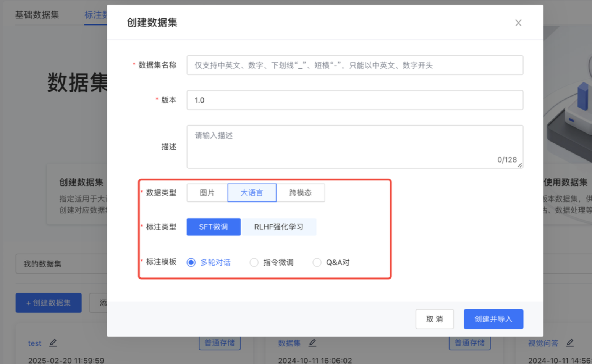This screenshot has width=592, height=364.
Task: Close the 创建数据集 dialog with X icon
Action: click(518, 23)
